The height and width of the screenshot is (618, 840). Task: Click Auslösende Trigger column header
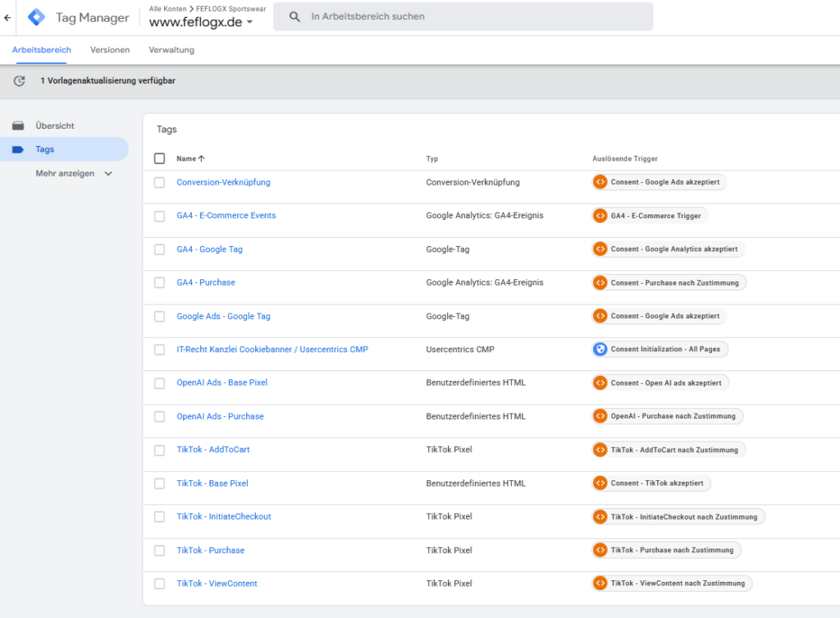pos(624,158)
